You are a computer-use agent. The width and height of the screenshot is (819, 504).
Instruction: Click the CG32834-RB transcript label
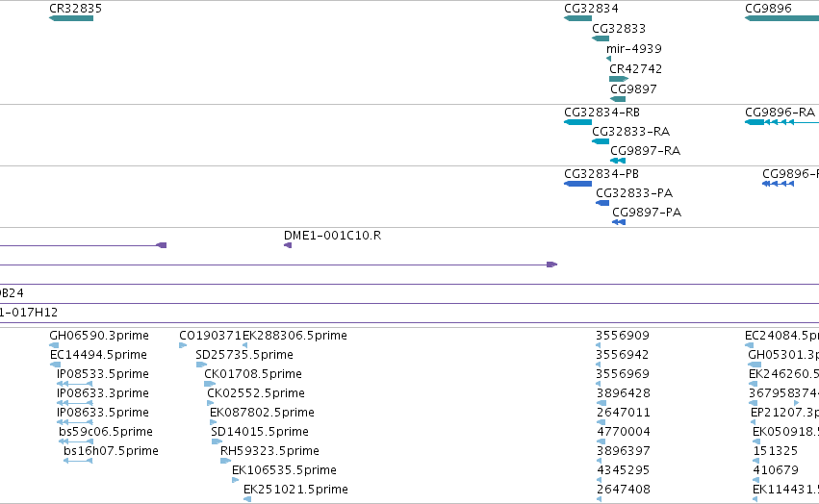click(x=601, y=113)
